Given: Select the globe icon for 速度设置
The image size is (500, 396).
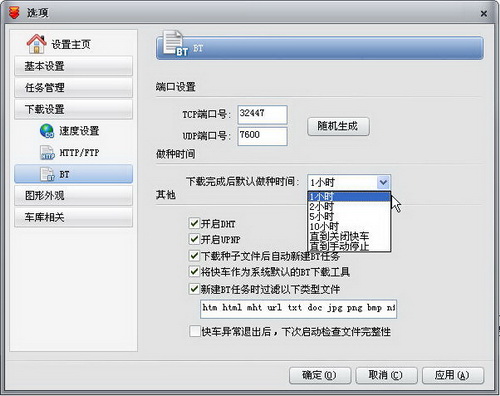Looking at the screenshot, I should (x=47, y=131).
